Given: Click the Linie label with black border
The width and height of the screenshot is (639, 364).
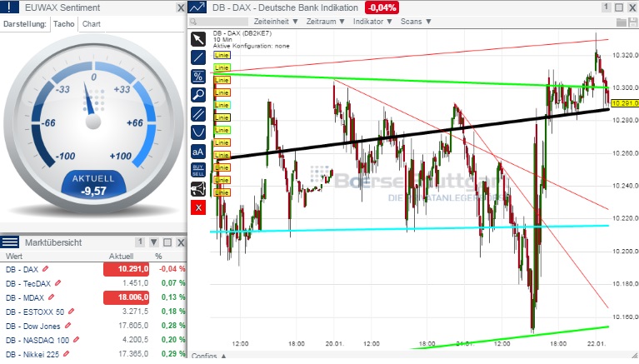Looking at the screenshot, I should click(222, 117).
